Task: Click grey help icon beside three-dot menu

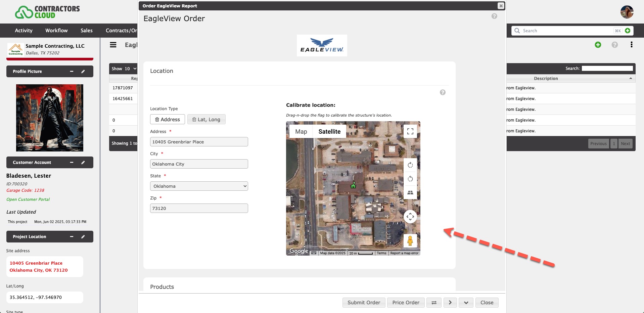Action: coord(614,45)
